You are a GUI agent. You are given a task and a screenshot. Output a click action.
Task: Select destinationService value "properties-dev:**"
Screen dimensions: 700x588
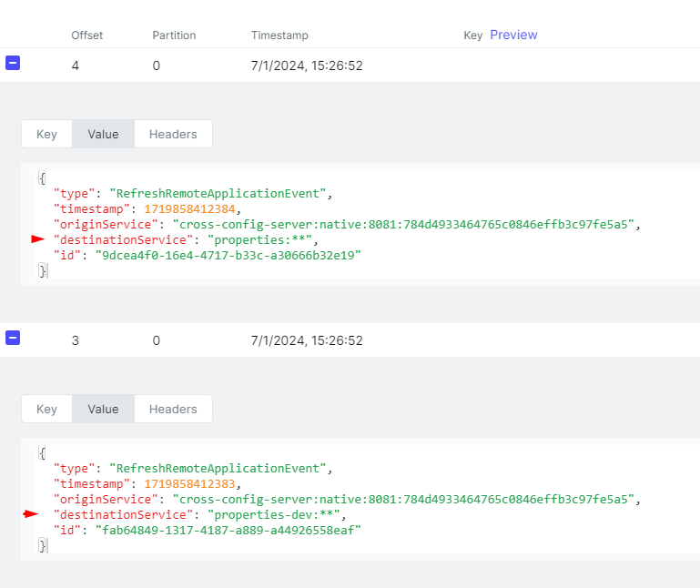pos(274,515)
